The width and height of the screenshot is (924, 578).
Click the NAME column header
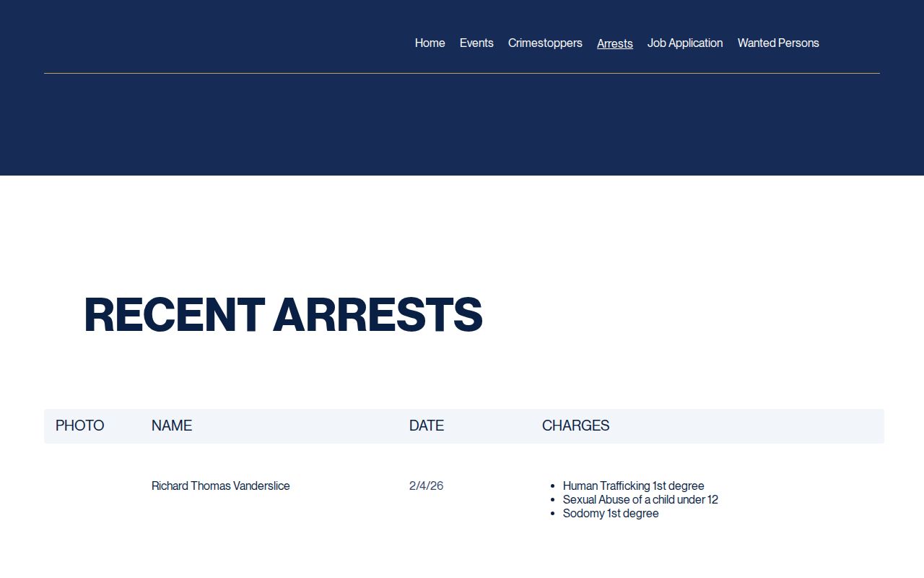(172, 426)
